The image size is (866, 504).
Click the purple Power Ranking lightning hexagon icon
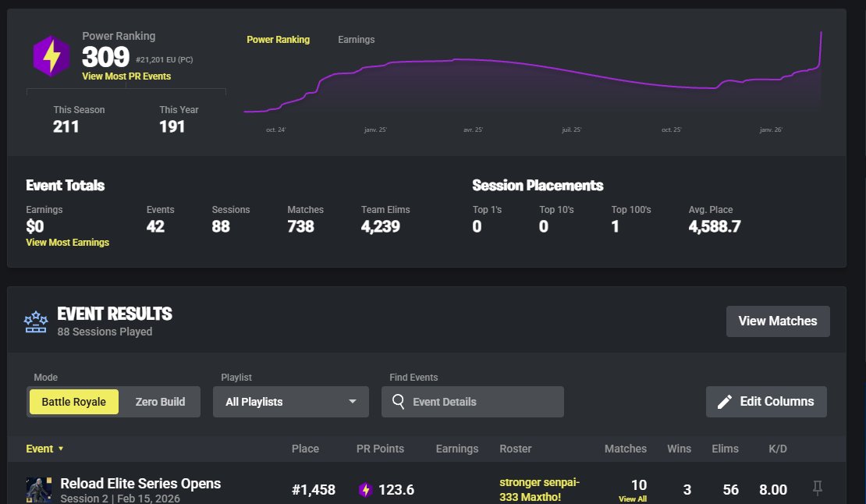(51, 55)
